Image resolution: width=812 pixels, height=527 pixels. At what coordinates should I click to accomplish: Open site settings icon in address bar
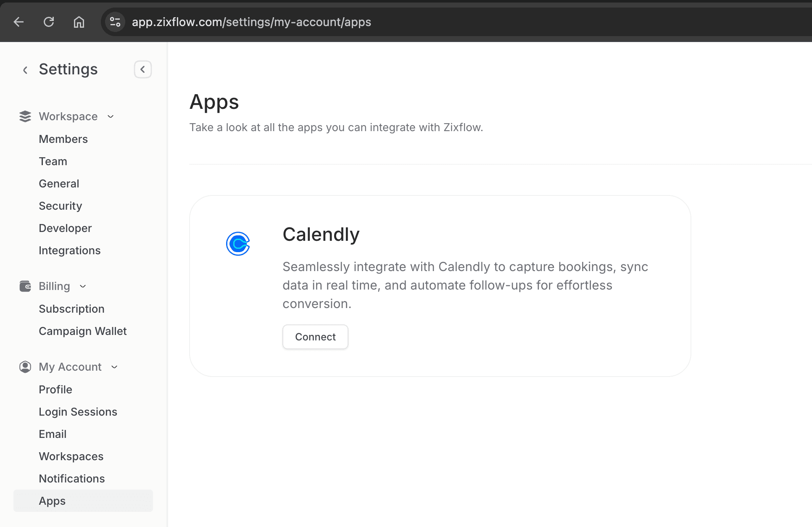point(115,22)
